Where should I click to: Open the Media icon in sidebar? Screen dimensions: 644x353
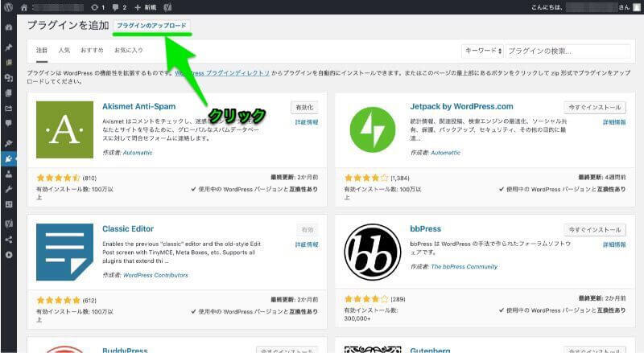[9, 77]
